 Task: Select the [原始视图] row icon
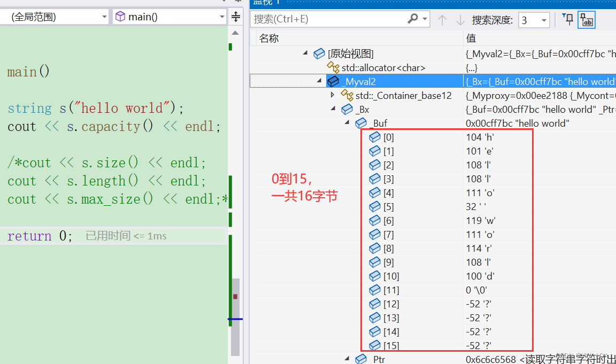(x=319, y=54)
